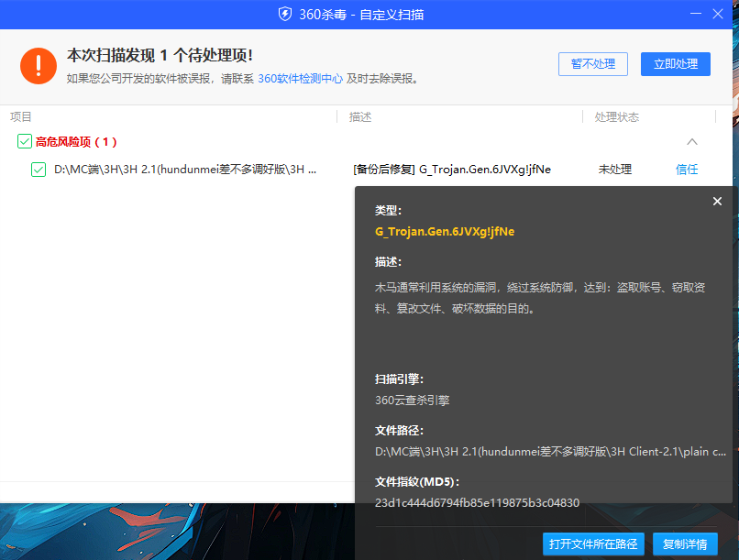Click the 未处理 status cell
Image resolution: width=739 pixels, height=560 pixels.
614,169
